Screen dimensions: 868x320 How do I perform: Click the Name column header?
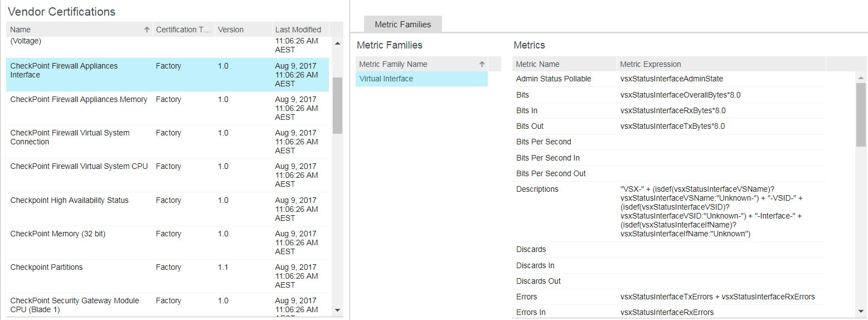79,30
